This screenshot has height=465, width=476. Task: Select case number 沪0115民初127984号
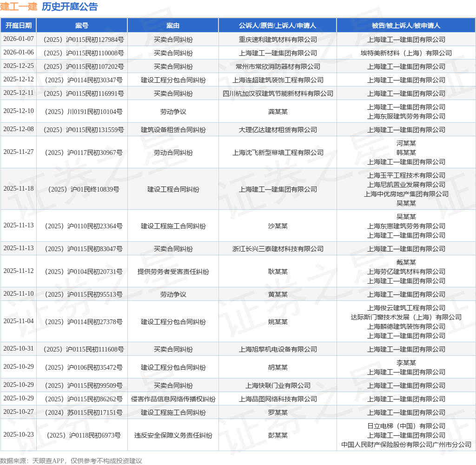click(x=84, y=40)
